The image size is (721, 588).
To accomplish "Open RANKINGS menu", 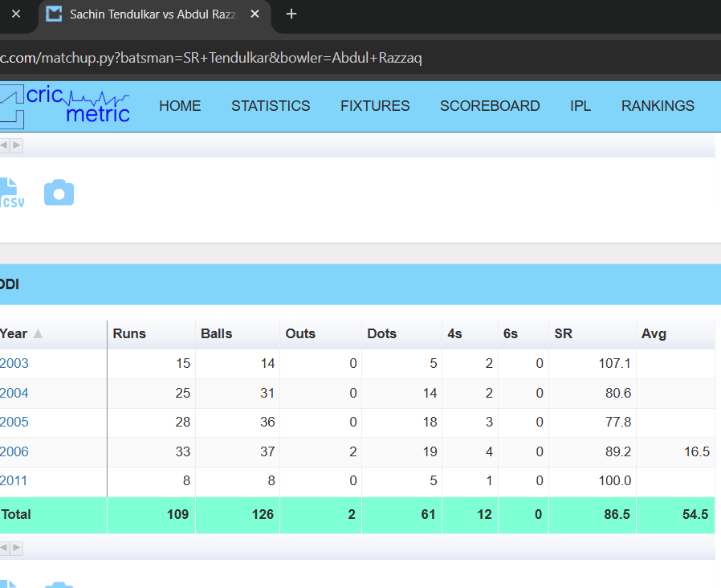I will coord(658,106).
